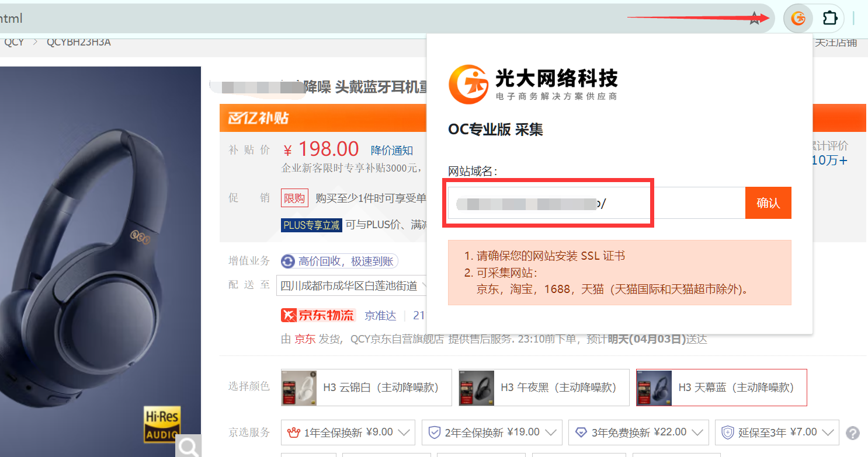Viewport: 868px width, 457px height.
Task: Click the 降价通知 link
Action: point(391,151)
